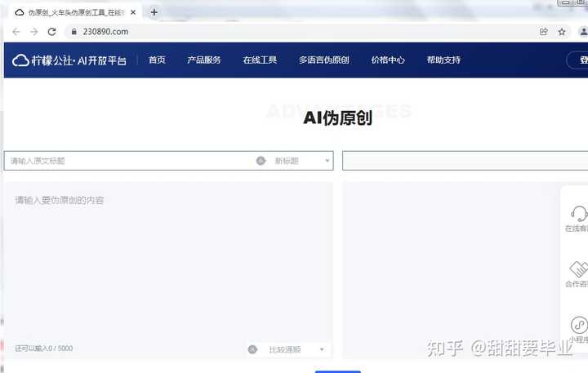The width and height of the screenshot is (588, 373).
Task: Open 在线工具 menu
Action: 260,60
